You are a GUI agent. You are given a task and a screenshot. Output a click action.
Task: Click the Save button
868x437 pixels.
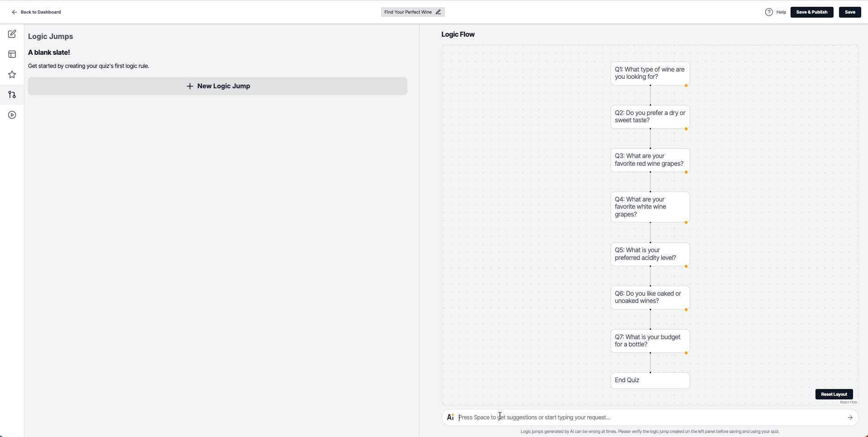(x=850, y=12)
